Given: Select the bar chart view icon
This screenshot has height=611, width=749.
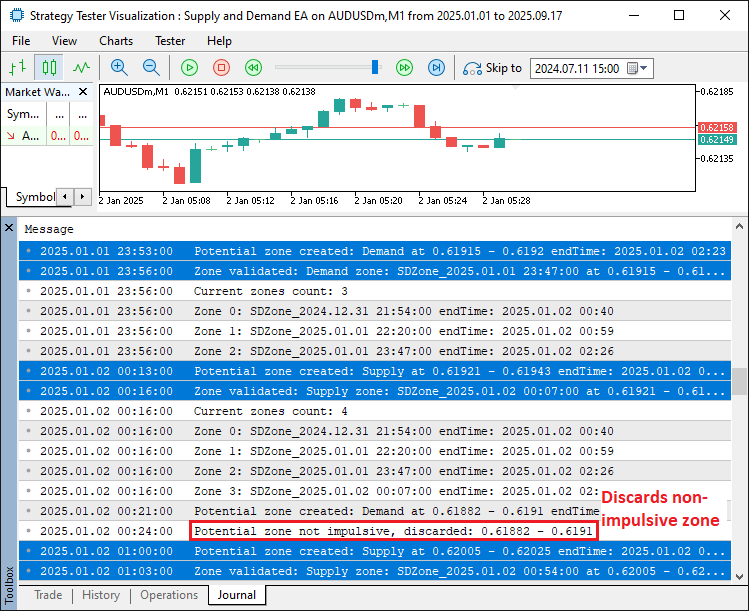Looking at the screenshot, I should click(17, 68).
